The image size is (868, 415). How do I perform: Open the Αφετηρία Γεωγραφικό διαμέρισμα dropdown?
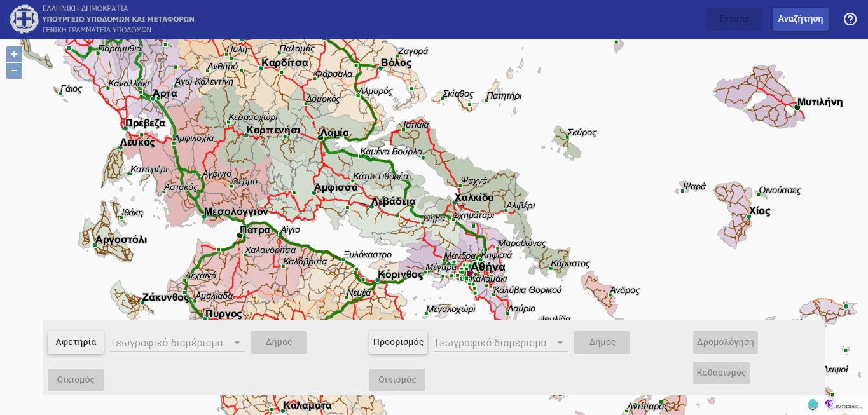pyautogui.click(x=177, y=343)
